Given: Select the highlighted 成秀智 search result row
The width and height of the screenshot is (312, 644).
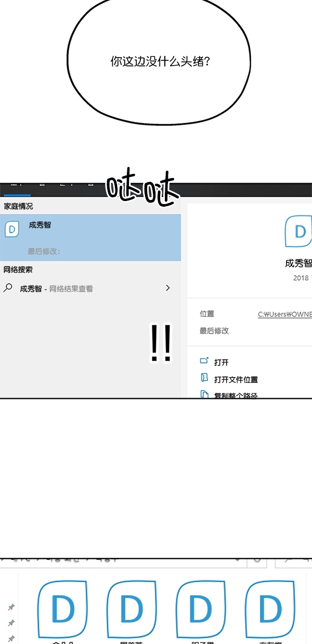Looking at the screenshot, I should [x=90, y=237].
